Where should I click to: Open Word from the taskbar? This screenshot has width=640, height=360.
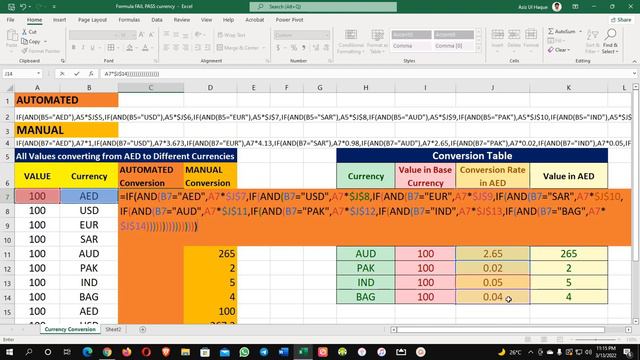click(284, 352)
